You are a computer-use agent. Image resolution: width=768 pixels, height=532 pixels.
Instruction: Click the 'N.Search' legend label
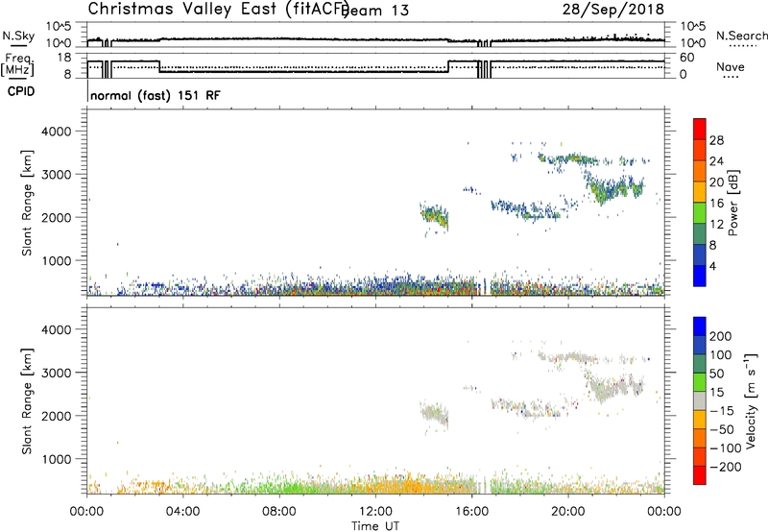tap(741, 36)
